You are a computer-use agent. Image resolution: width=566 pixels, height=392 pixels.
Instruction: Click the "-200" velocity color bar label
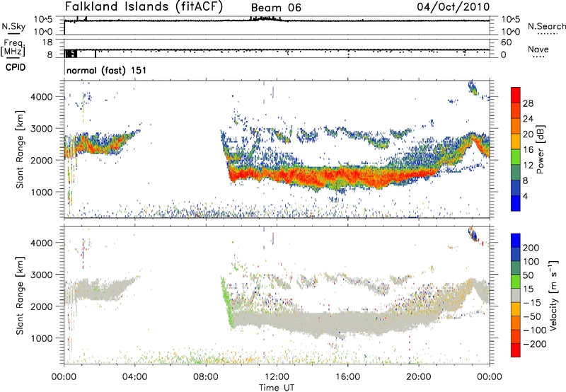click(535, 344)
